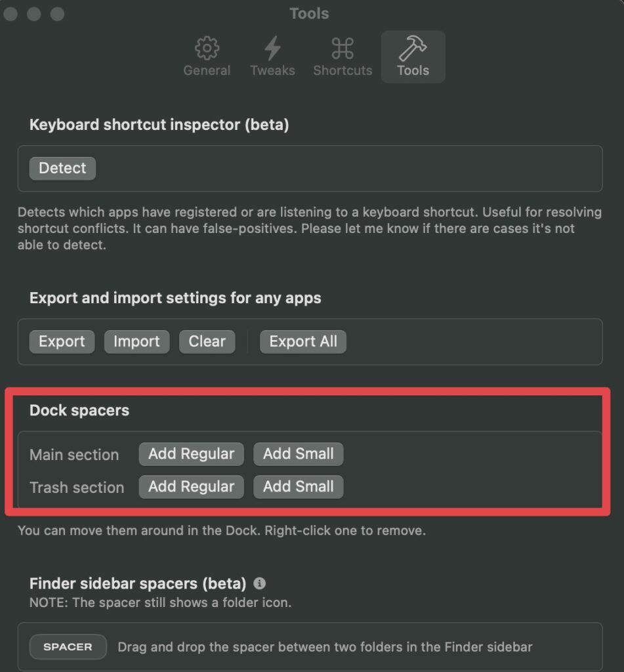624x672 pixels.
Task: Select the Tools hammer icon
Action: click(412, 48)
